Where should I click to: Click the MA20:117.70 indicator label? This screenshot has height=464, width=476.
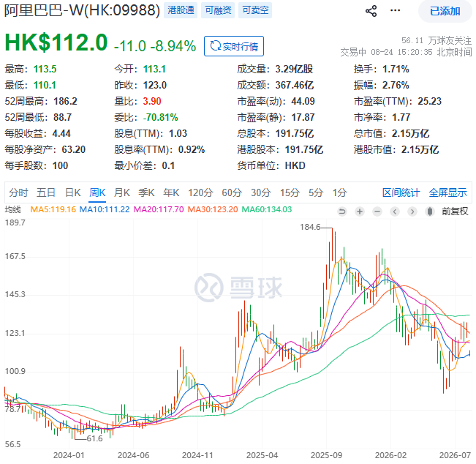(x=159, y=209)
